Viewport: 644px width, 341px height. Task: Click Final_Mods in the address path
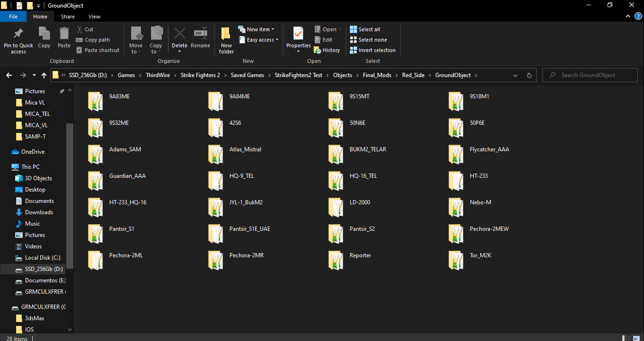[377, 75]
